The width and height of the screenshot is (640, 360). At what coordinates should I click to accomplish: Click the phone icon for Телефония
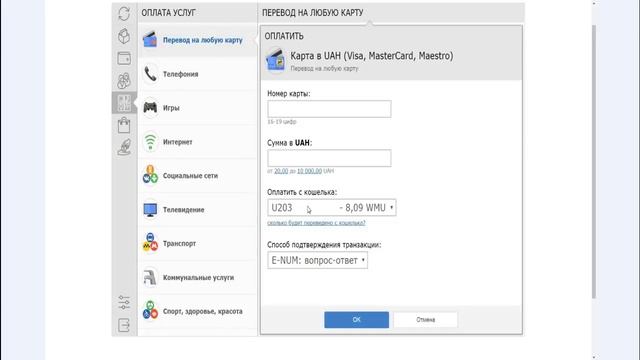150,74
